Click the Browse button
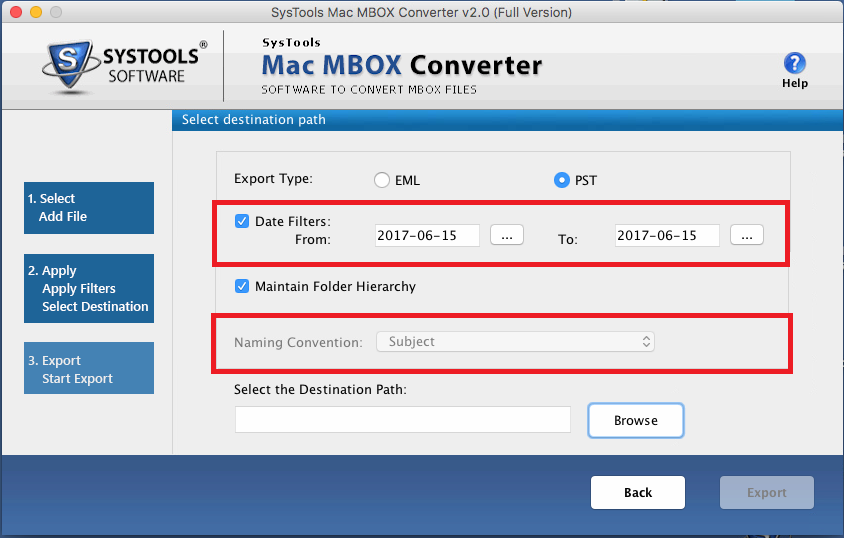 click(636, 420)
